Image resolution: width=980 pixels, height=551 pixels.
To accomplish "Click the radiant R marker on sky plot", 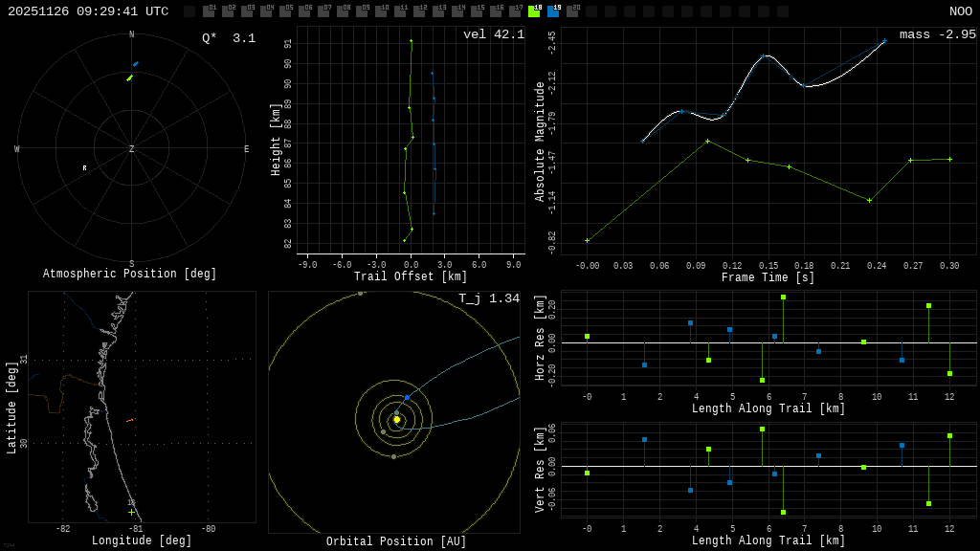I will tap(84, 168).
